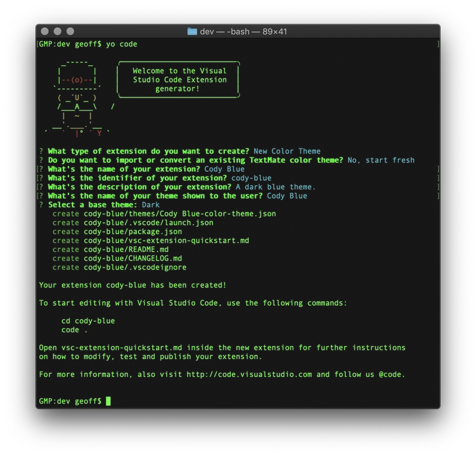Click the title text 'dev — -bash — 89×41'
This screenshot has height=456, width=476.
point(243,32)
